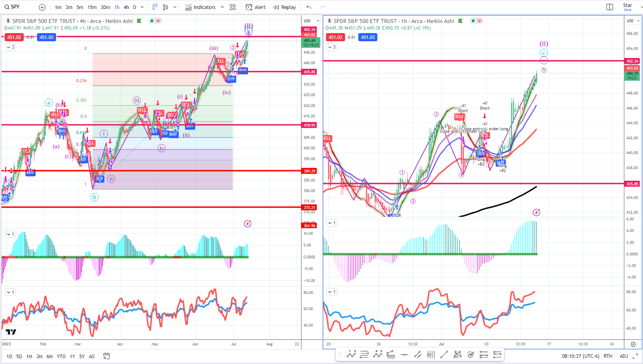Click right chart buy price 451.03
643x364 pixels.
[x=368, y=37]
